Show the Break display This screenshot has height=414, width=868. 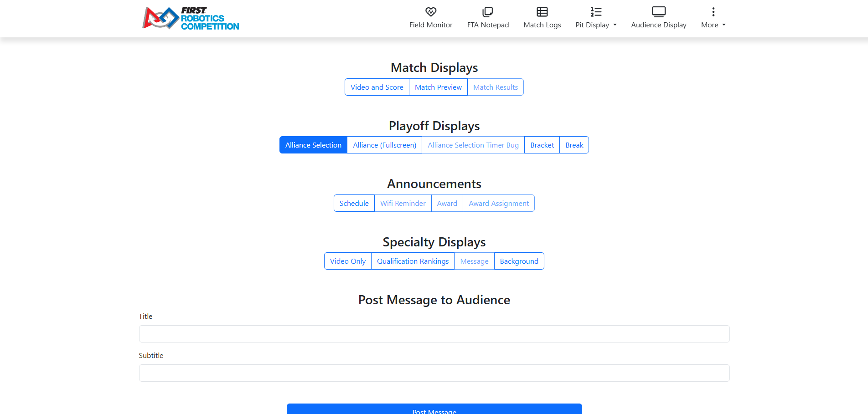coord(574,145)
